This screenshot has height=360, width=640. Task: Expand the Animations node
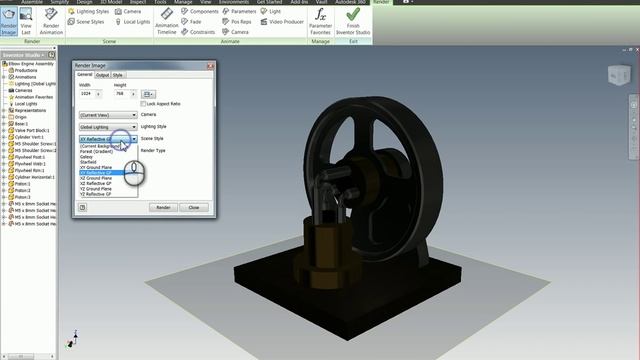click(4, 77)
